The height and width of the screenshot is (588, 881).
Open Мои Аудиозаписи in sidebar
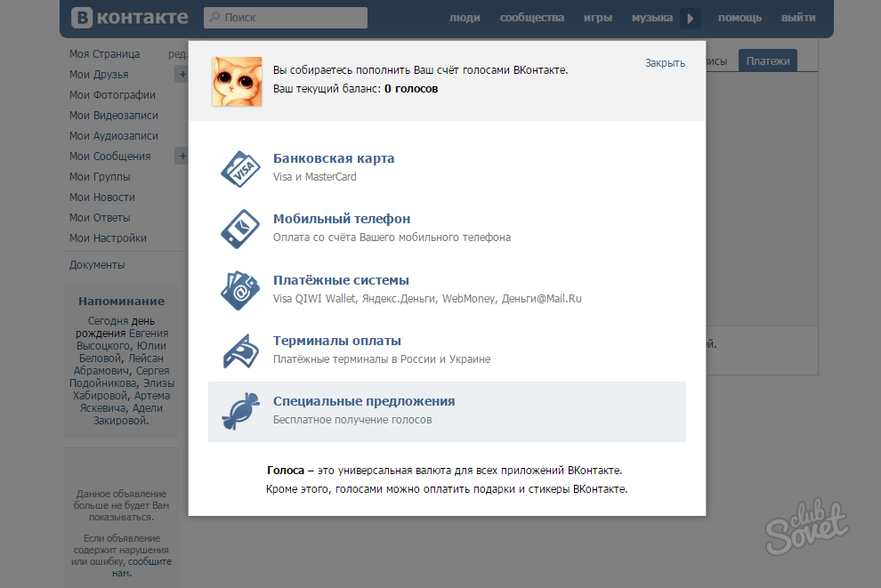[114, 136]
